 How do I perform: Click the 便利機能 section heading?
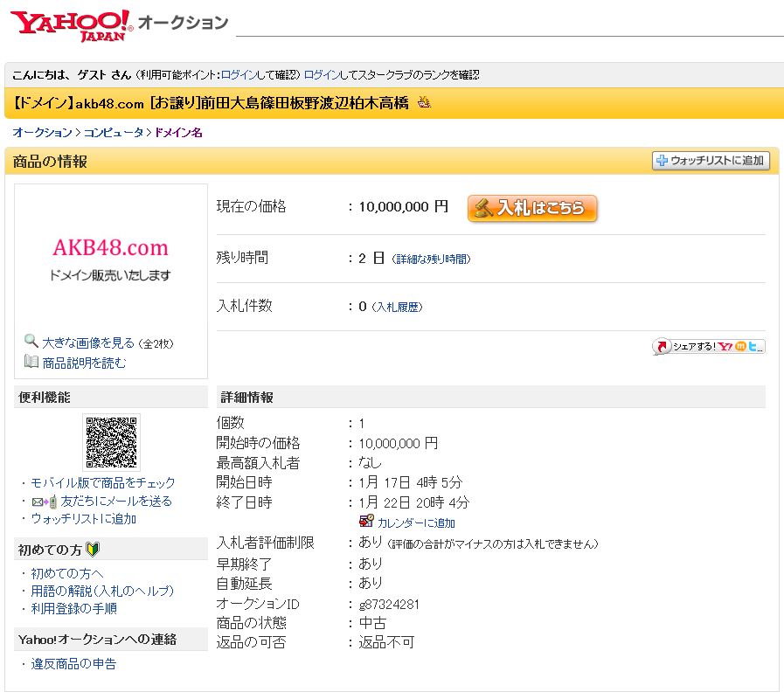click(x=45, y=398)
